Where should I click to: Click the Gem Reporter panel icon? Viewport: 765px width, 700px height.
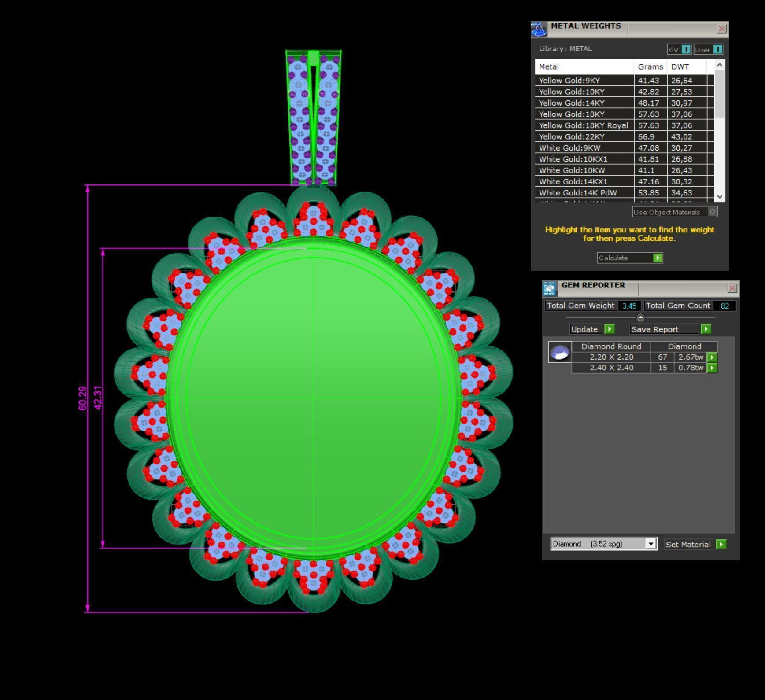point(549,288)
